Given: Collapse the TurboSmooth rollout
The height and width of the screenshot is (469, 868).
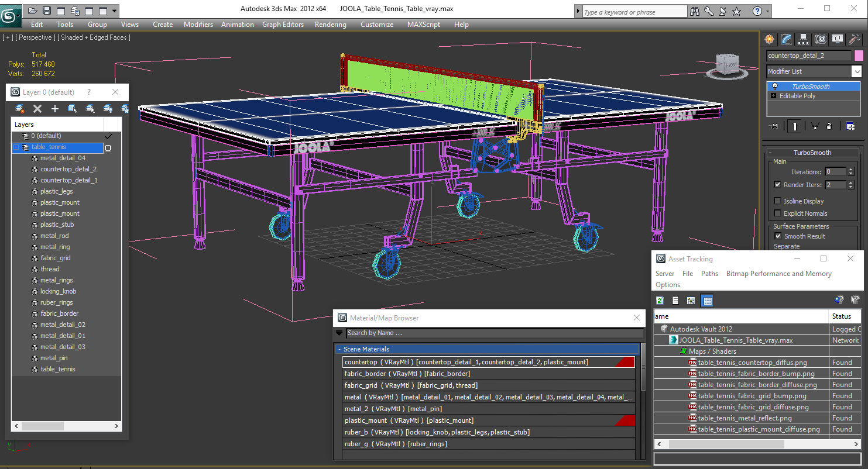Looking at the screenshot, I should (771, 153).
